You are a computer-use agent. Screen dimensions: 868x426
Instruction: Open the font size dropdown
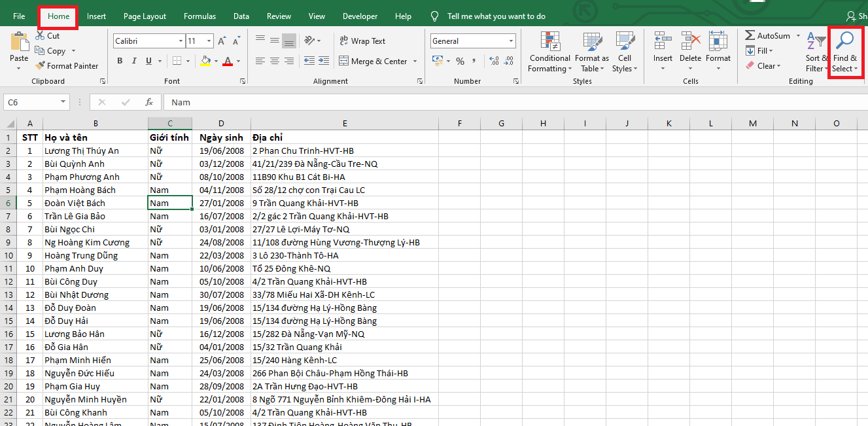click(x=209, y=41)
